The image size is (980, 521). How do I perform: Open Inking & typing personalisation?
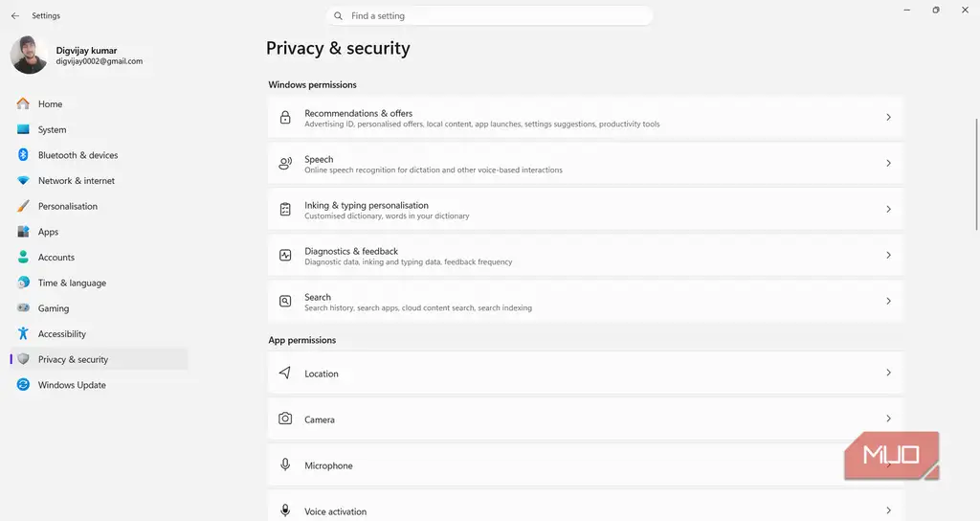pyautogui.click(x=586, y=210)
